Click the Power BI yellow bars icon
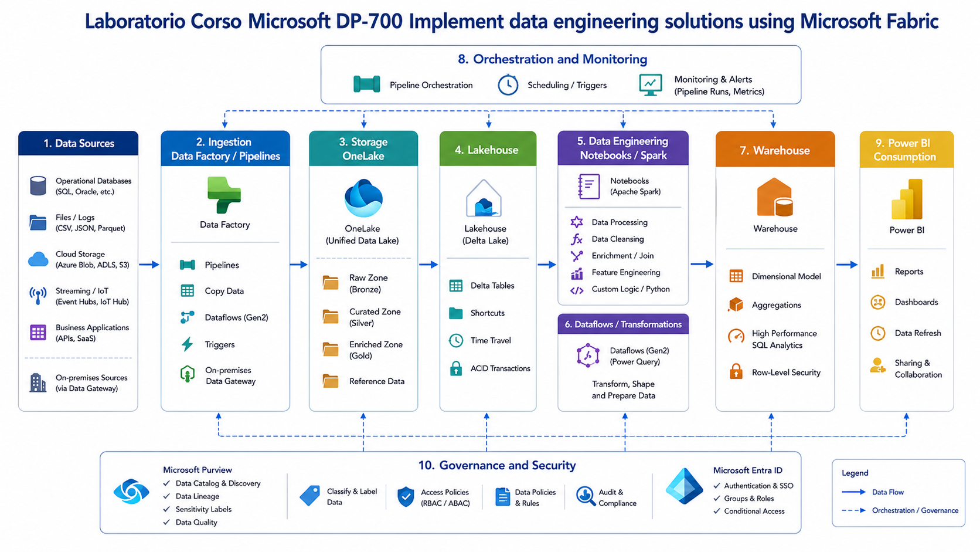The image size is (980, 552). [x=907, y=199]
